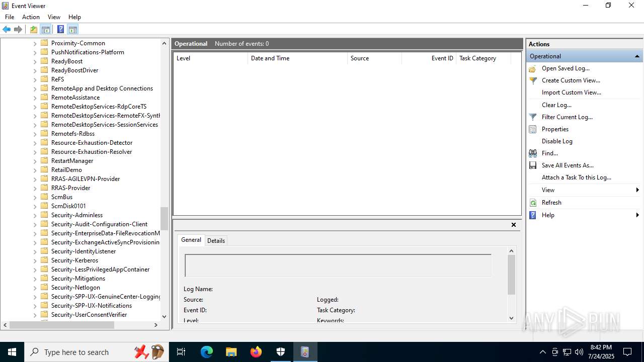Viewport: 644px width, 362px height.
Task: Click Clear Log... action
Action: pyautogui.click(x=556, y=105)
